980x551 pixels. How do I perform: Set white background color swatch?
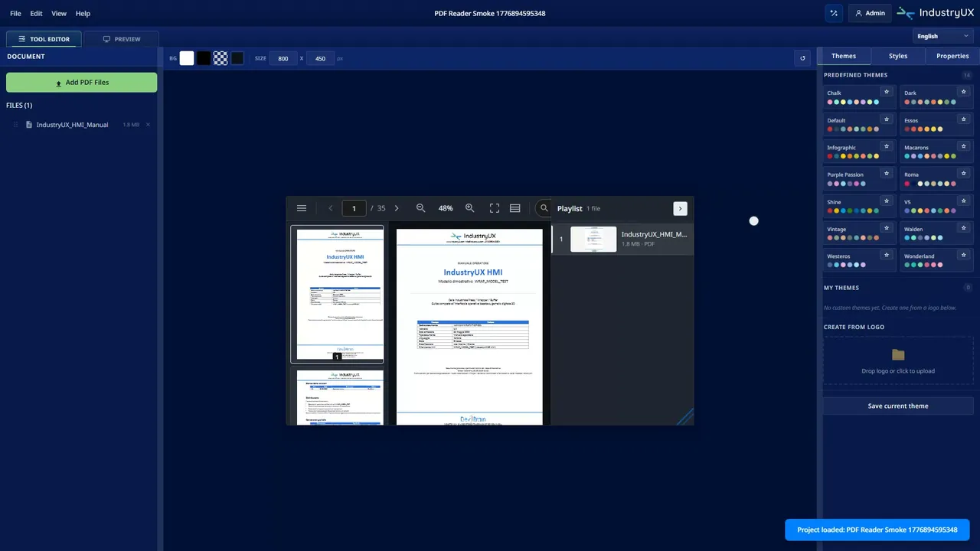coord(187,58)
